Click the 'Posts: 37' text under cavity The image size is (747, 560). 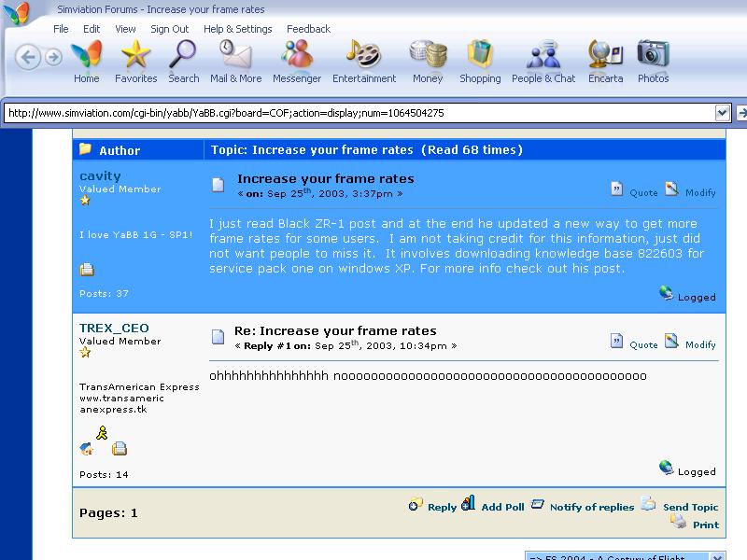coord(104,294)
